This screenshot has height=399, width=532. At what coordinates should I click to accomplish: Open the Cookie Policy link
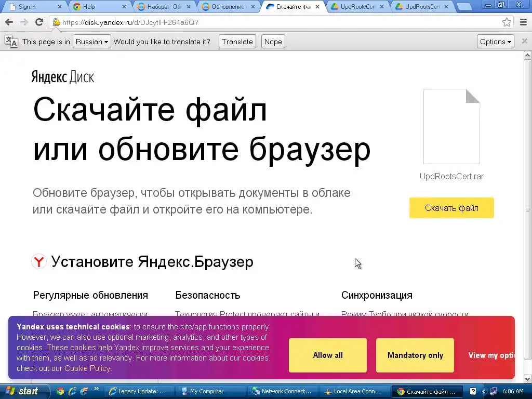tap(87, 368)
